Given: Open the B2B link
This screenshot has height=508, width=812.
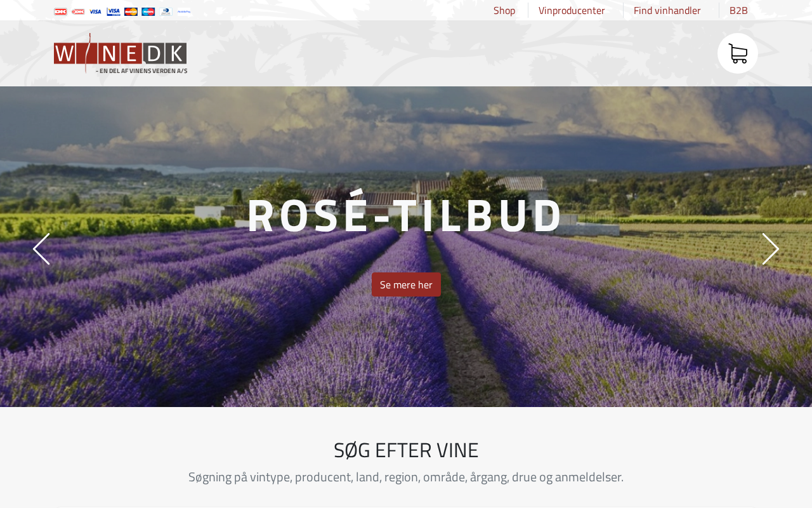Looking at the screenshot, I should click(x=738, y=10).
